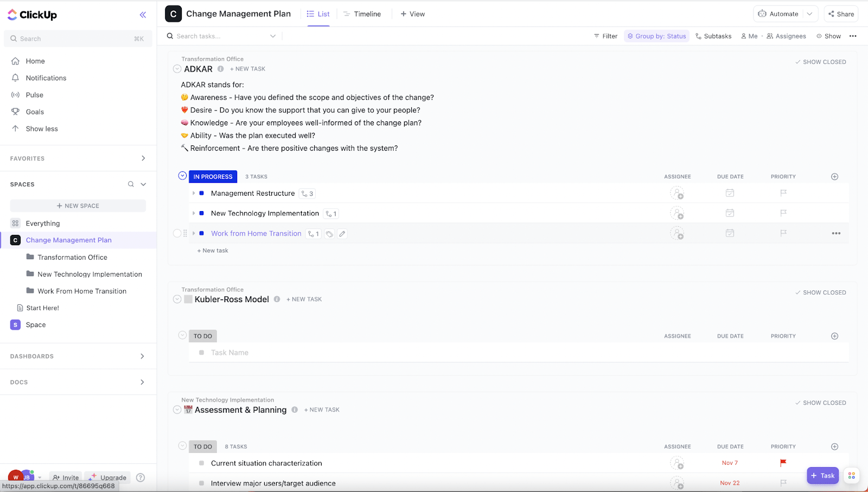Click status square of Interview major users task
Screen dimensions: 868x492
click(202, 483)
